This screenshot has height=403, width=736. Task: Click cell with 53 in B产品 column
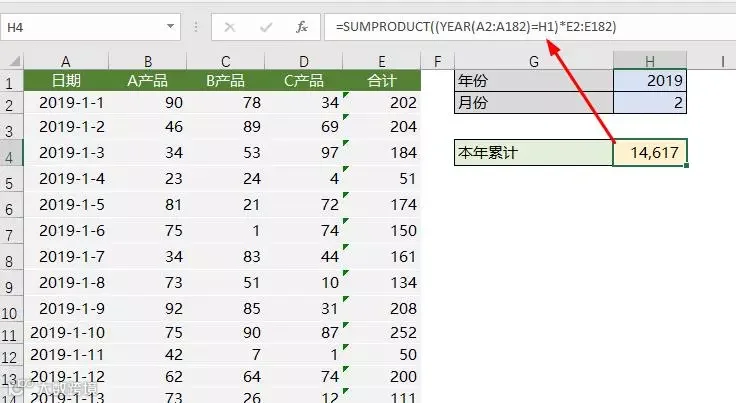point(226,152)
